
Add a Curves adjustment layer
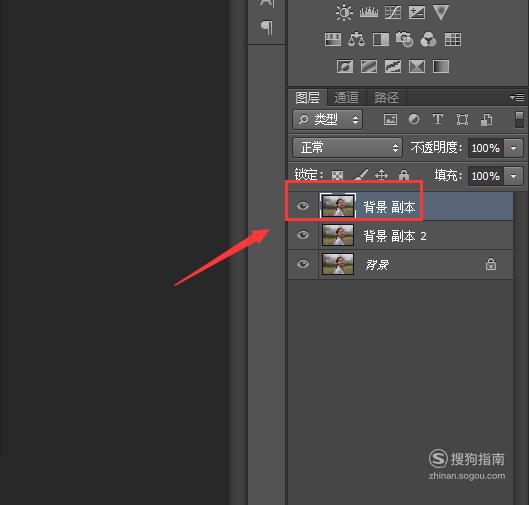coord(393,13)
